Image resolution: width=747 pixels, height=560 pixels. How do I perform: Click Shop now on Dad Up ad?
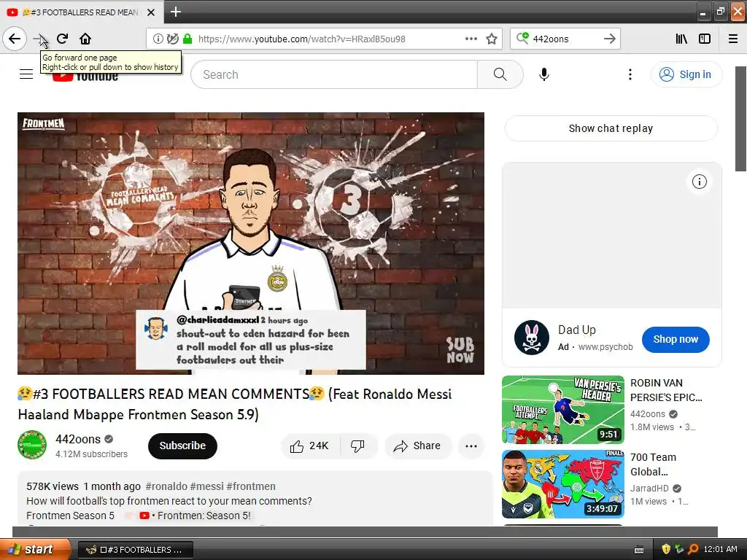676,339
